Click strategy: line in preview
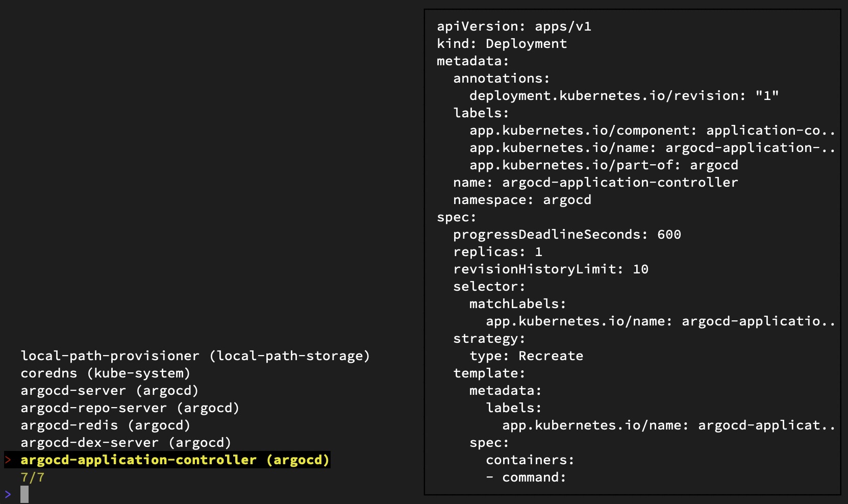This screenshot has height=504, width=848. (489, 338)
